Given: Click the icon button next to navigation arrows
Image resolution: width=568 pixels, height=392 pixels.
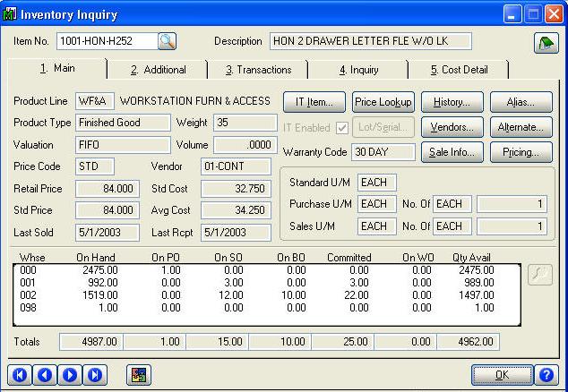Looking at the screenshot, I should pyautogui.click(x=138, y=374).
